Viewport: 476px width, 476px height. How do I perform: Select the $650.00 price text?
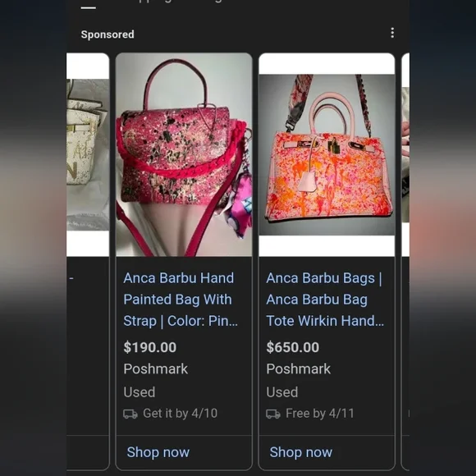[293, 347]
